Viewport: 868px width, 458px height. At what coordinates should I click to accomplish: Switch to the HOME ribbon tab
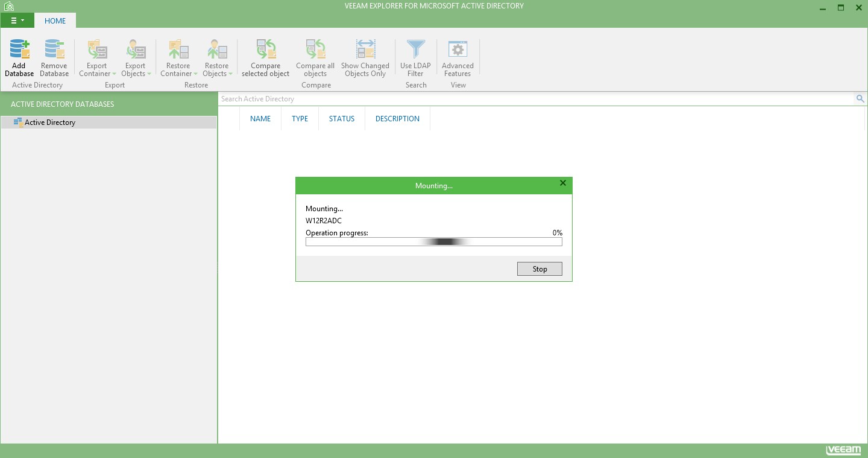55,21
